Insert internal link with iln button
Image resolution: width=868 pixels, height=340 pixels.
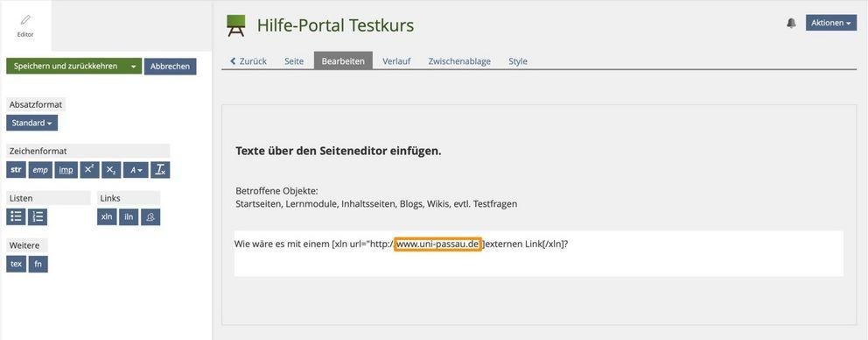tap(129, 216)
